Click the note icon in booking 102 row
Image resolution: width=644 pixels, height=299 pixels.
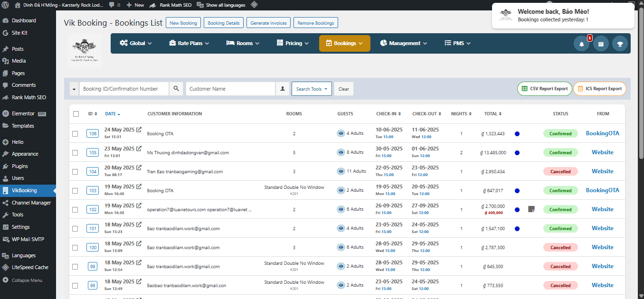[x=531, y=209]
